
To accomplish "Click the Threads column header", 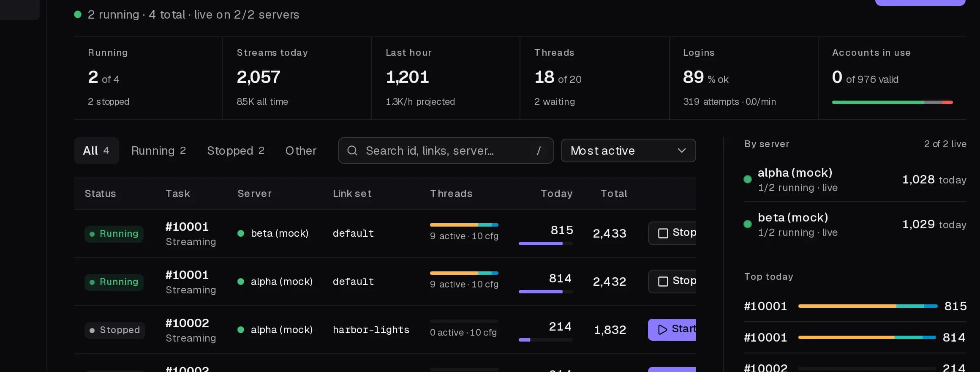I will coord(451,194).
